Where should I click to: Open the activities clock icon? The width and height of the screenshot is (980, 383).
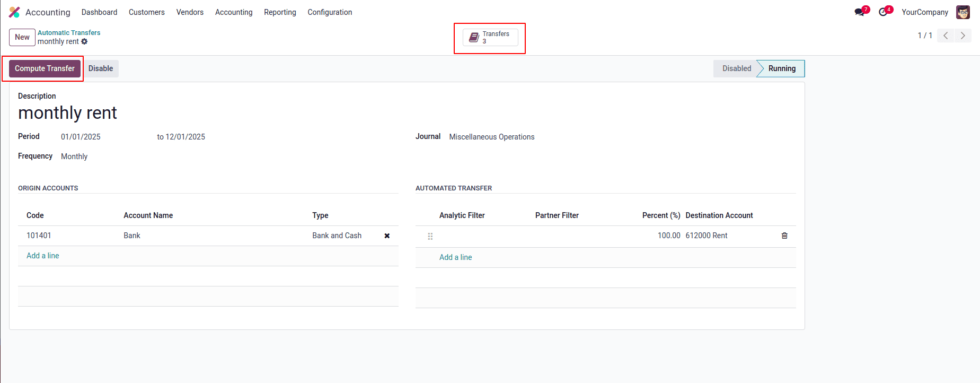point(883,12)
